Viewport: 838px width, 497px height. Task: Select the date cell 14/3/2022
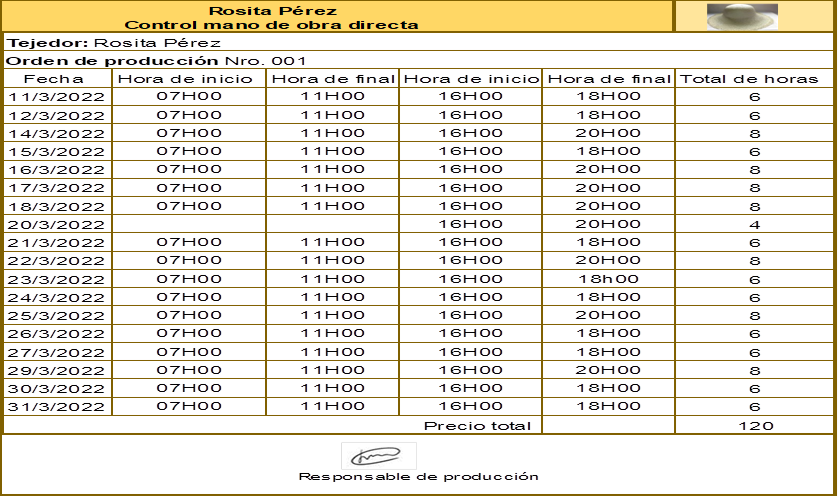click(x=58, y=133)
